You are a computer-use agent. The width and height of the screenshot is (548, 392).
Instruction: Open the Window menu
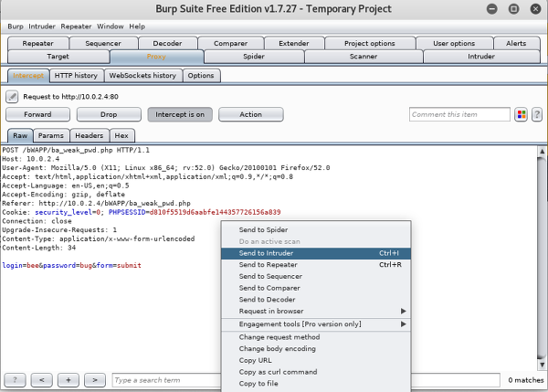click(x=111, y=26)
